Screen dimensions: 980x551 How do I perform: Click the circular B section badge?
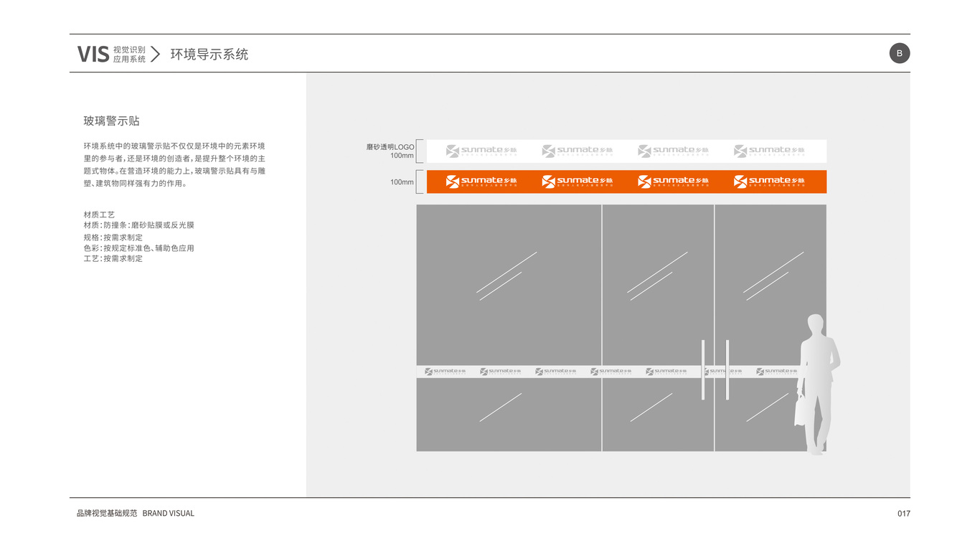[x=900, y=53]
